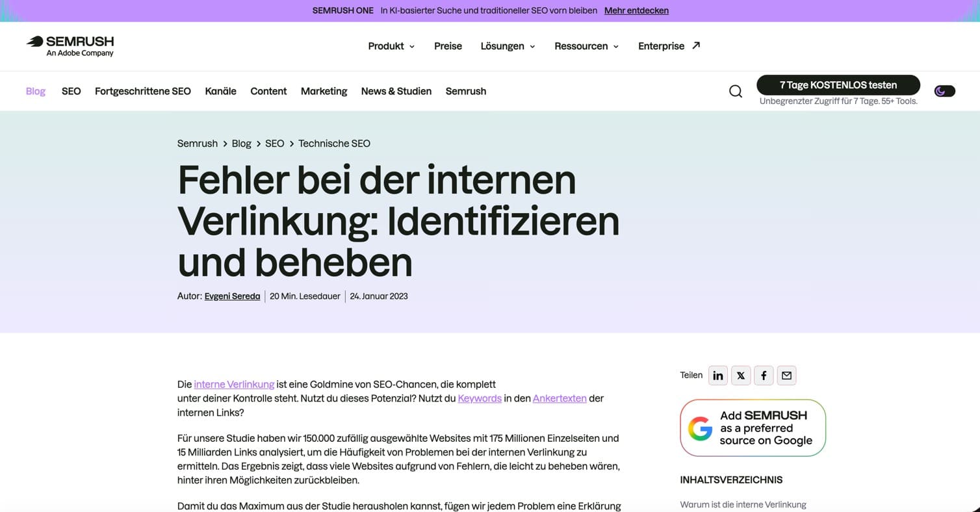
Task: Go to Blog breadcrumb
Action: [x=241, y=144]
